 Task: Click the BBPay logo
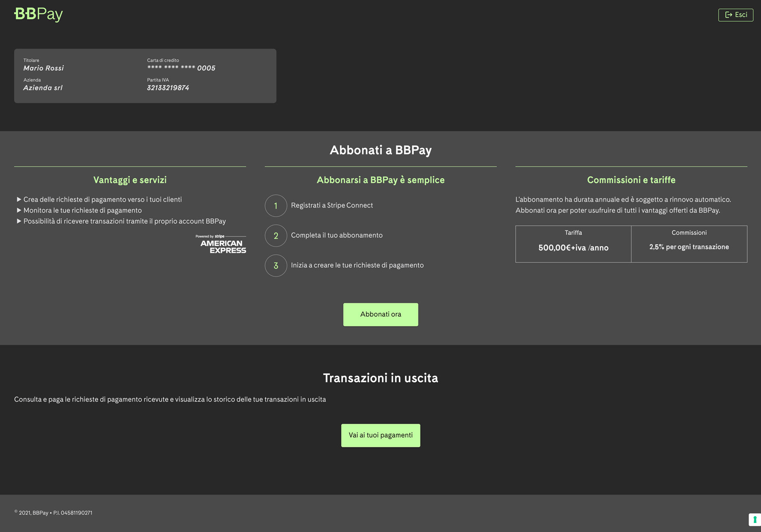[x=38, y=14]
